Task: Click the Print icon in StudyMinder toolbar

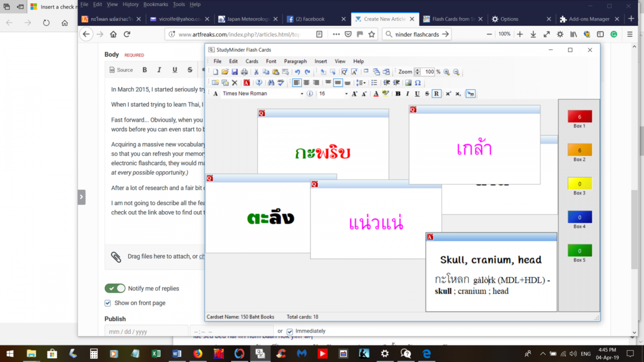Action: 244,72
